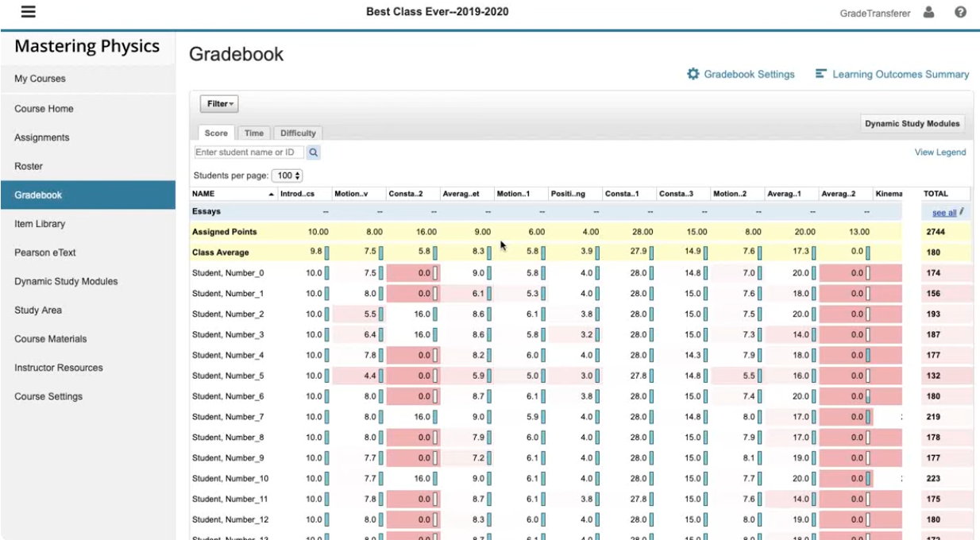Open the hamburger navigation menu
The height and width of the screenshot is (540, 980).
tap(27, 11)
